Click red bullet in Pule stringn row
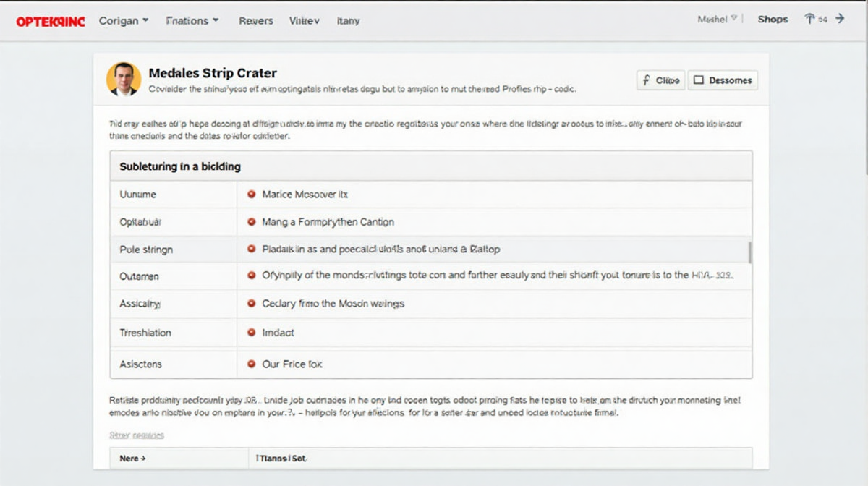This screenshot has width=868, height=486. pos(251,249)
